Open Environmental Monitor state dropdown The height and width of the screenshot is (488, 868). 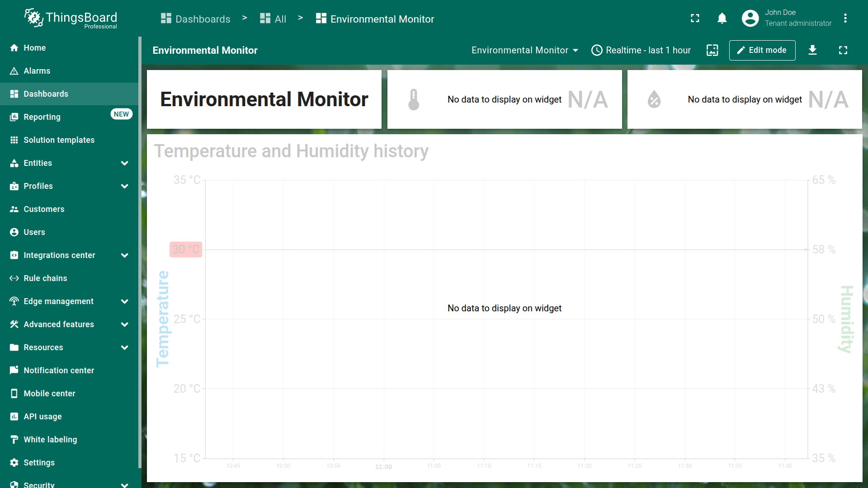(524, 50)
